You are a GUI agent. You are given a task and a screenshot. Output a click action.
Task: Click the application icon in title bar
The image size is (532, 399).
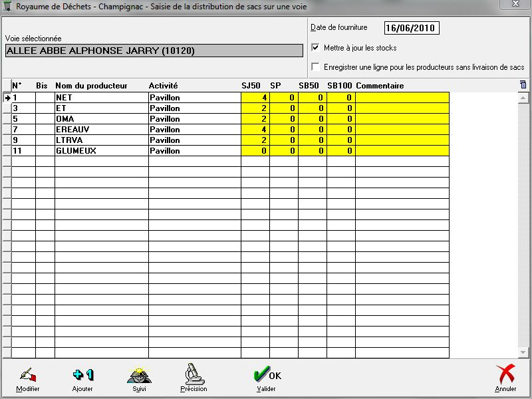click(8, 5)
